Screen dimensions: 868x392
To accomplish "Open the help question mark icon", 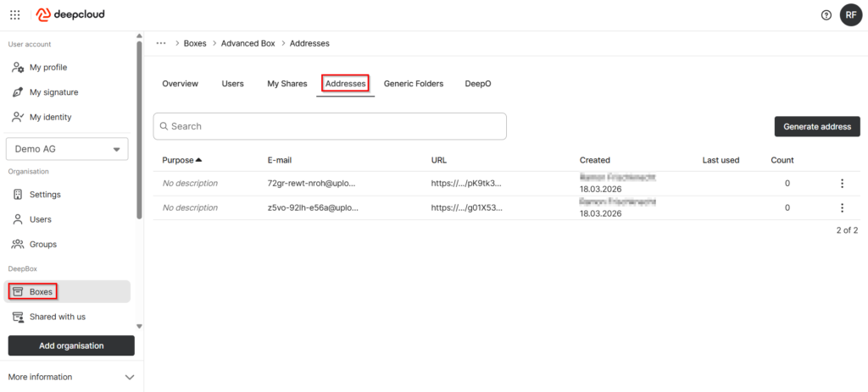I will coord(826,15).
